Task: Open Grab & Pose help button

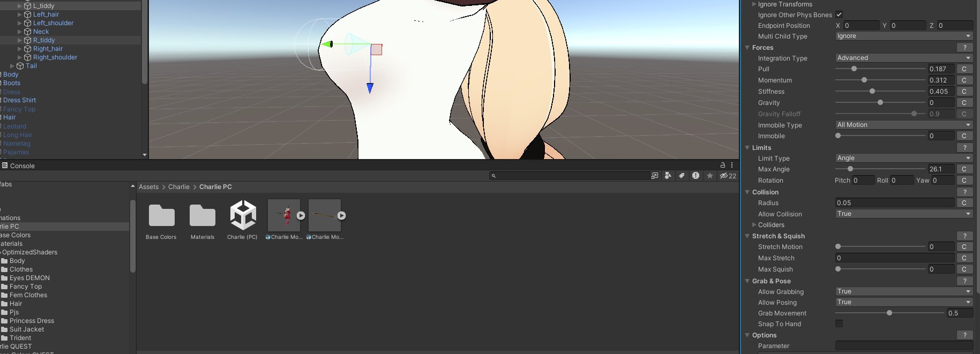Action: pos(964,281)
